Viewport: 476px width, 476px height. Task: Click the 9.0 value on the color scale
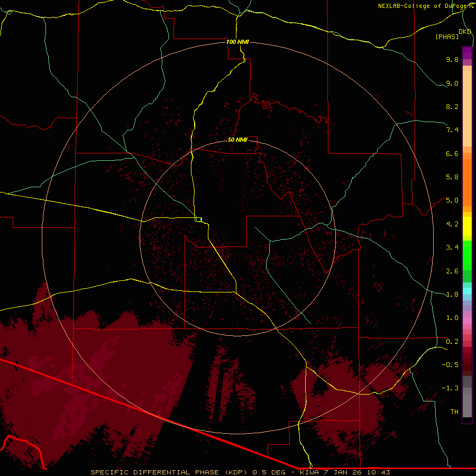click(x=452, y=83)
